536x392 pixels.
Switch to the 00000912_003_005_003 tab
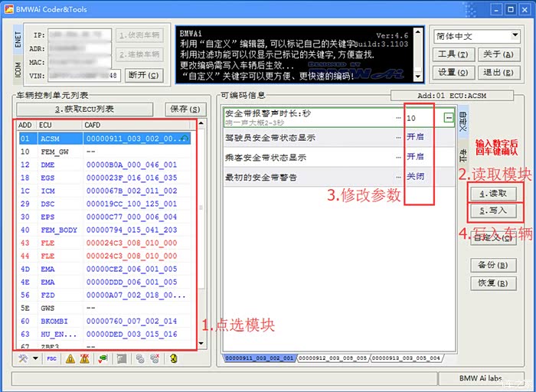click(332, 358)
